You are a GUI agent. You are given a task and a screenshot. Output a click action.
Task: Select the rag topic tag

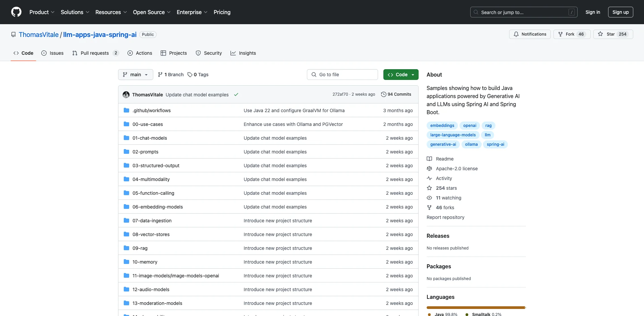[488, 126]
